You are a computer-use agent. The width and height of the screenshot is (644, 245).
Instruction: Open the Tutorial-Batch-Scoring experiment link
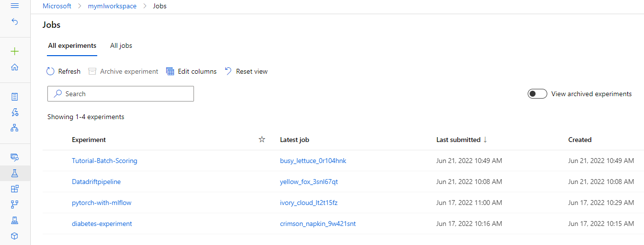[105, 161]
